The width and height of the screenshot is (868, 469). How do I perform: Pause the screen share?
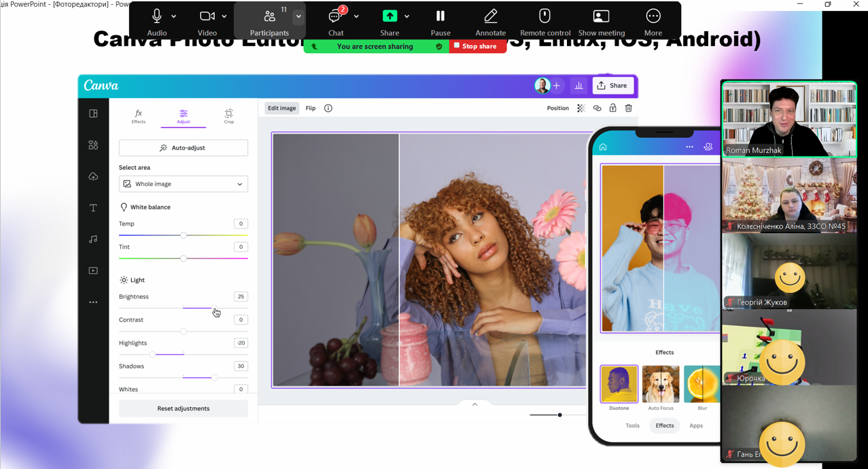coord(440,20)
